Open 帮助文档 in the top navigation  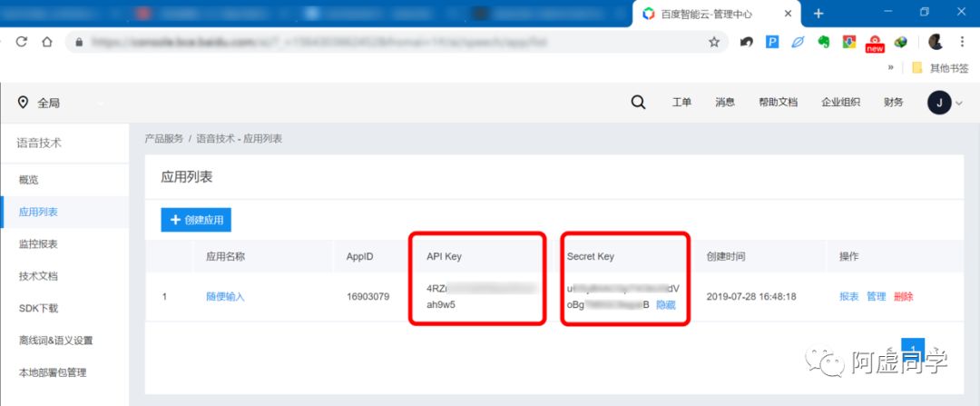click(x=779, y=103)
